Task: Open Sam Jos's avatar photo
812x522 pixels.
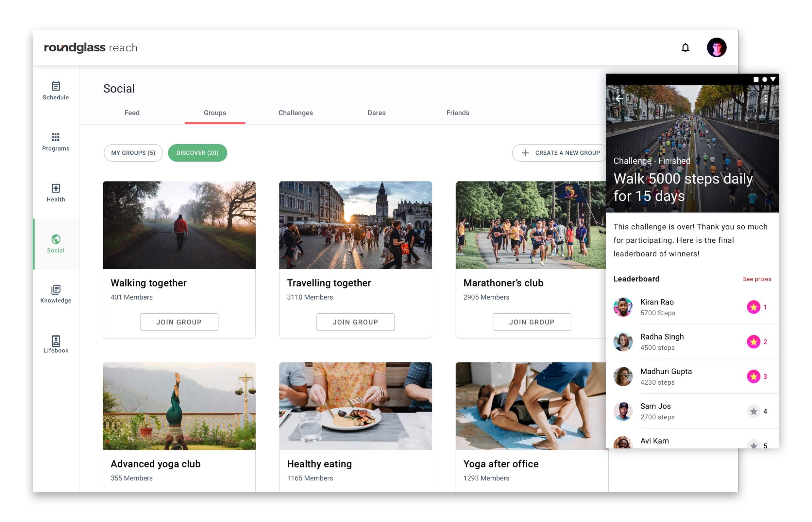Action: (623, 411)
